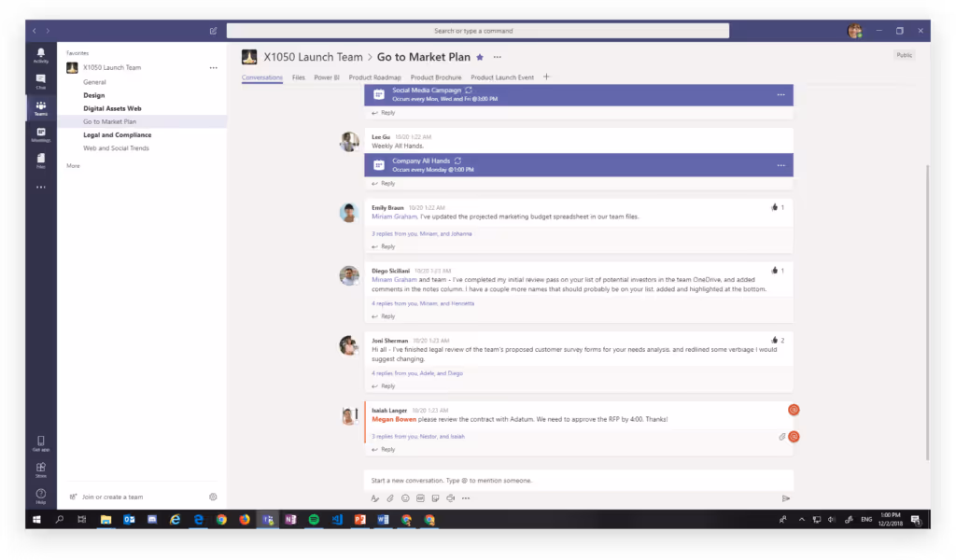
Task: Open the Product Roadmap tab
Action: [375, 77]
